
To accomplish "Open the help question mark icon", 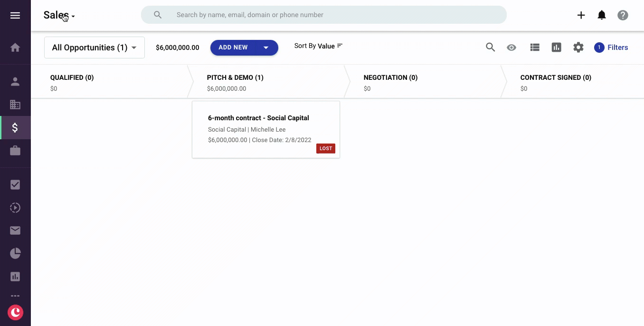I will tap(623, 15).
